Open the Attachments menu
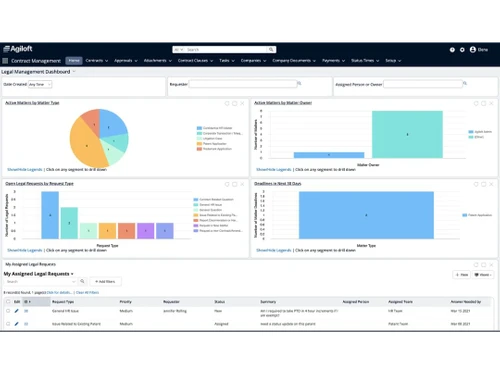This screenshot has width=500, height=375. point(158,61)
